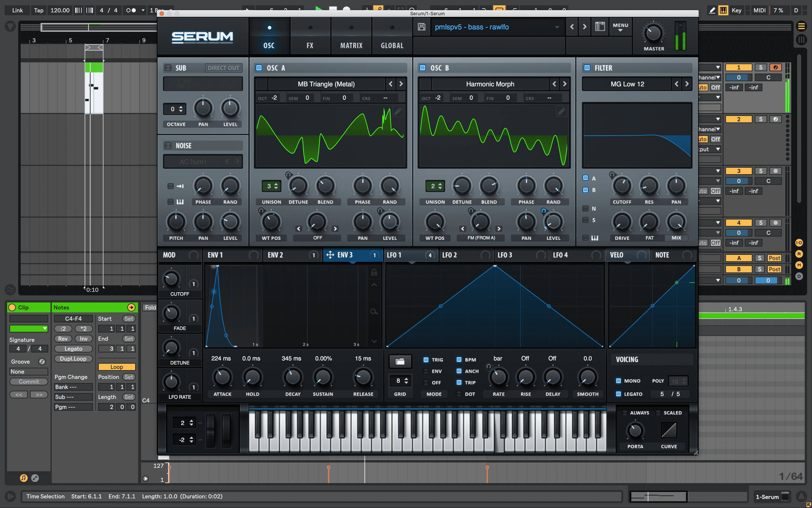This screenshot has height=508, width=812.
Task: Toggle LFO BPM sync checkbox
Action: click(x=459, y=360)
